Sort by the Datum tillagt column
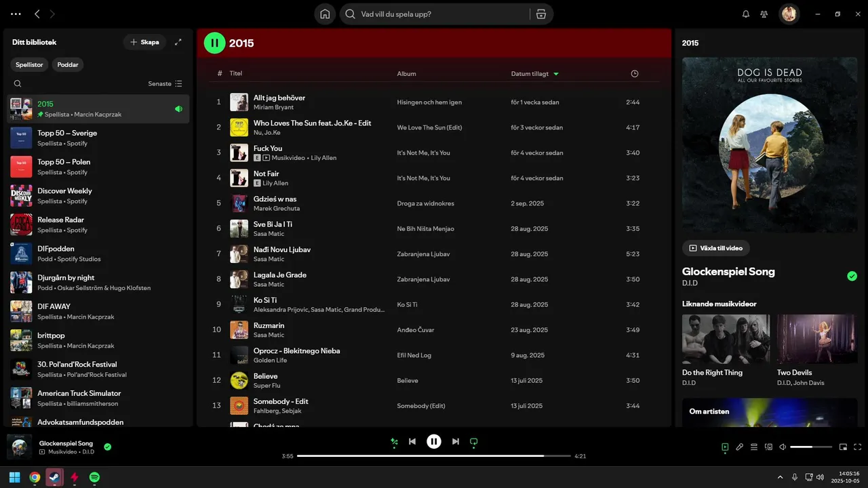 535,73
